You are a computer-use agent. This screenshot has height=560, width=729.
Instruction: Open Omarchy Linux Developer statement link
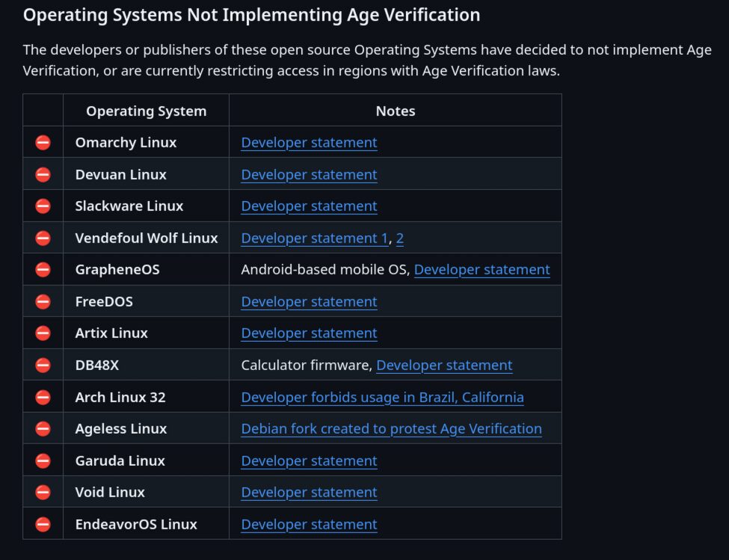click(x=309, y=142)
